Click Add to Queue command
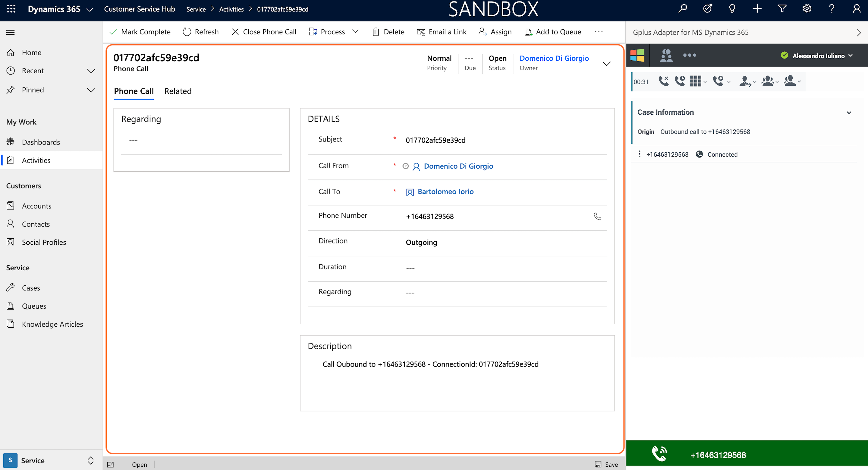 (553, 32)
